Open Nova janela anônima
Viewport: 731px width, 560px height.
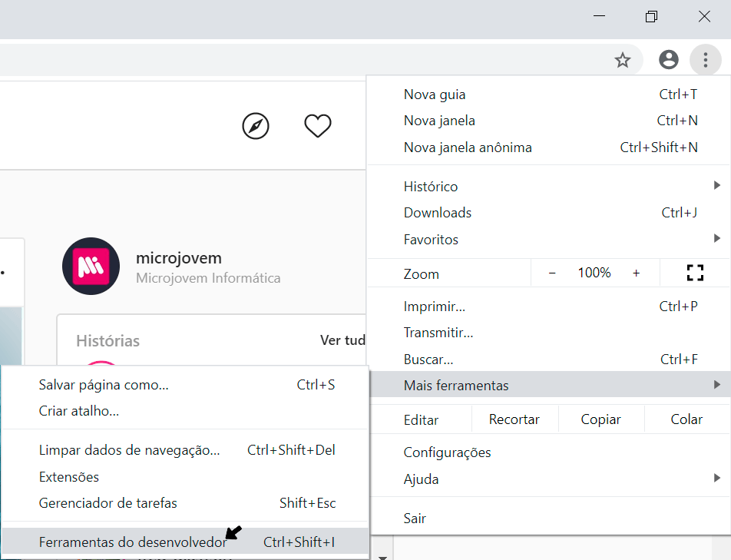(549, 147)
